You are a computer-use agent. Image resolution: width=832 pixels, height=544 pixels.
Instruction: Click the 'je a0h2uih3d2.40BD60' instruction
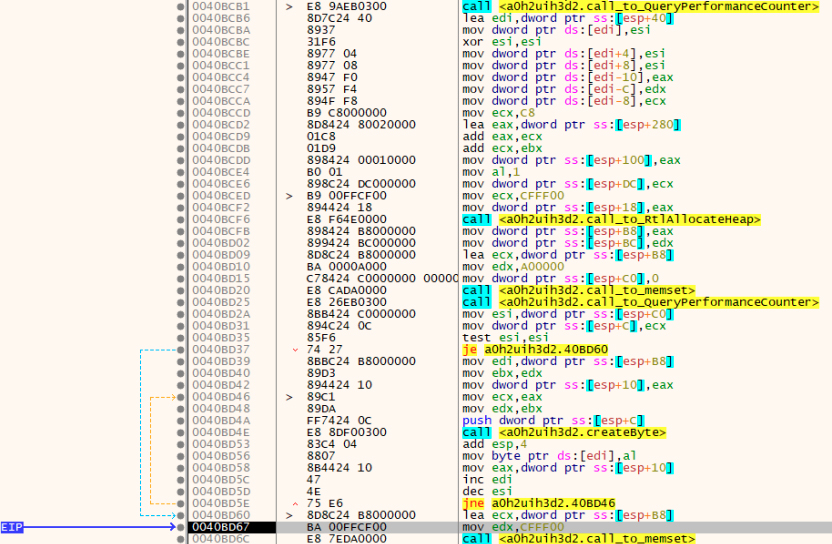tap(535, 349)
